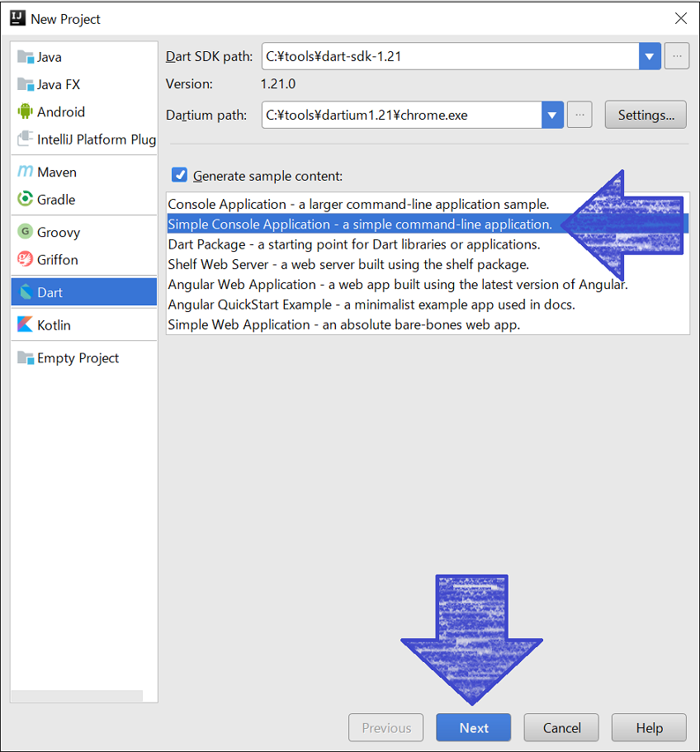Choose Console Application sample template
The height and width of the screenshot is (752, 700).
tap(428, 204)
